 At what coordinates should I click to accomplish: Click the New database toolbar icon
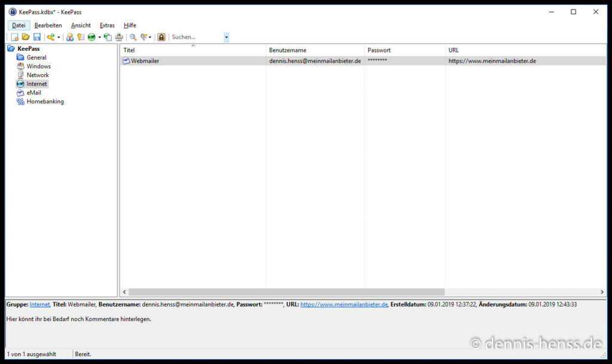click(15, 37)
